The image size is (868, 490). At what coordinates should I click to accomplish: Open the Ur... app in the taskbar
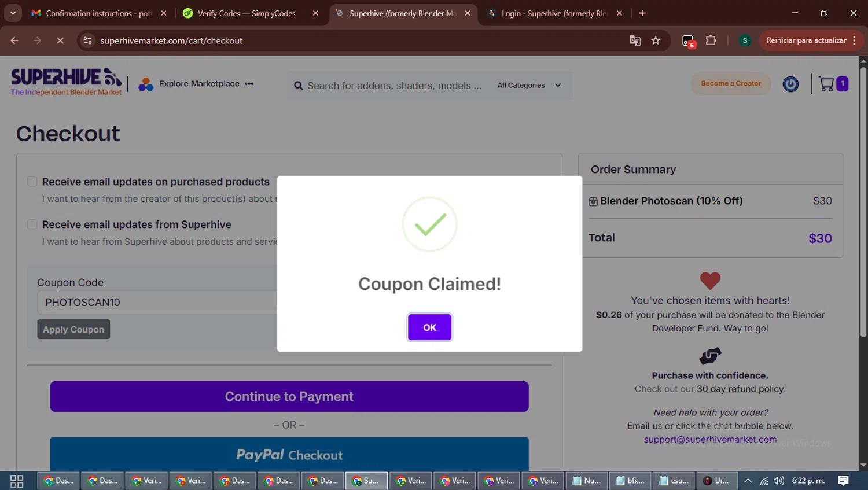pyautogui.click(x=717, y=481)
